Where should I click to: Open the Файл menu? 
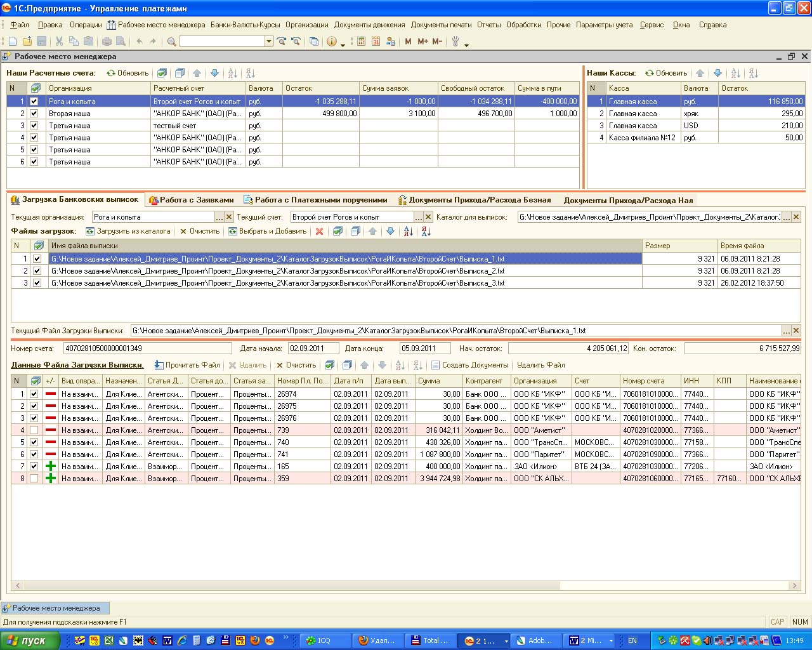tap(20, 25)
